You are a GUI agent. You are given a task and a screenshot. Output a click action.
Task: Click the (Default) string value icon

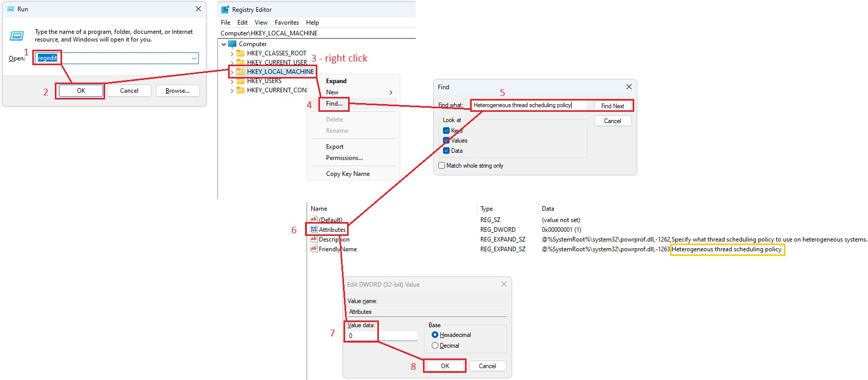[314, 219]
